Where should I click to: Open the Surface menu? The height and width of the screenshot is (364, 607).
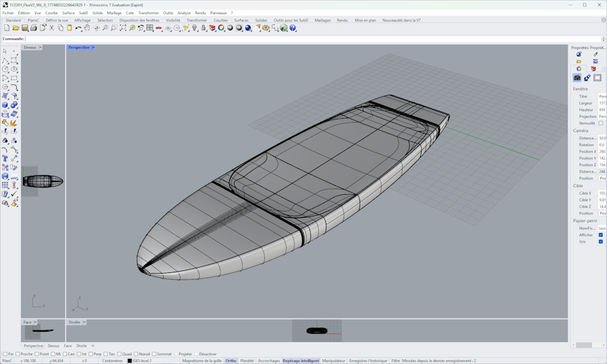[x=68, y=13]
